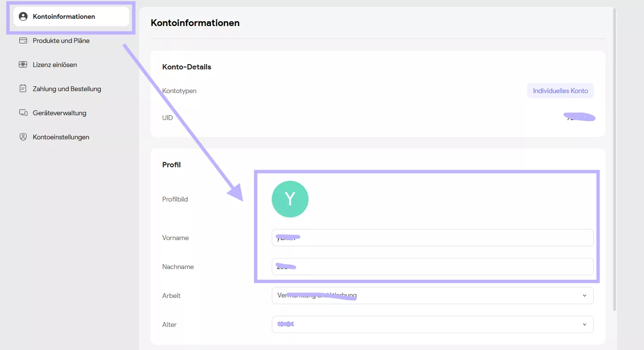Expand the Arbeit dropdown chevron arrow
The width and height of the screenshot is (644, 350).
point(585,296)
